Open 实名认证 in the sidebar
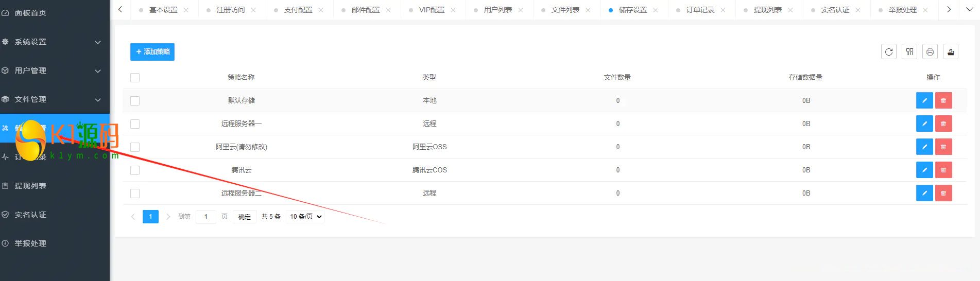The width and height of the screenshot is (980, 281). 55,215
